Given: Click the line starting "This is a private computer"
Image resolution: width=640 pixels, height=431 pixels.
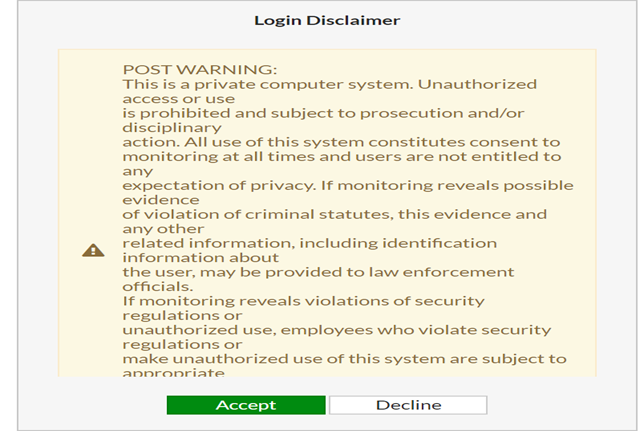Looking at the screenshot, I should coord(329,85).
